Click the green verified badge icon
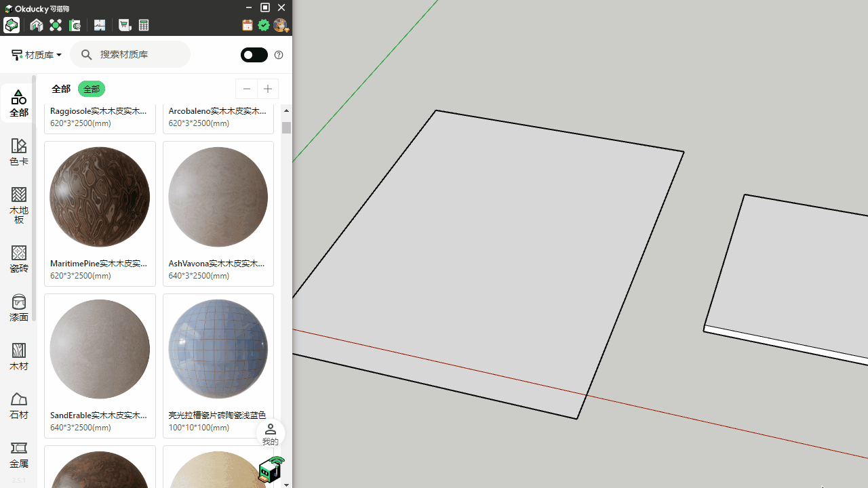 pyautogui.click(x=264, y=25)
